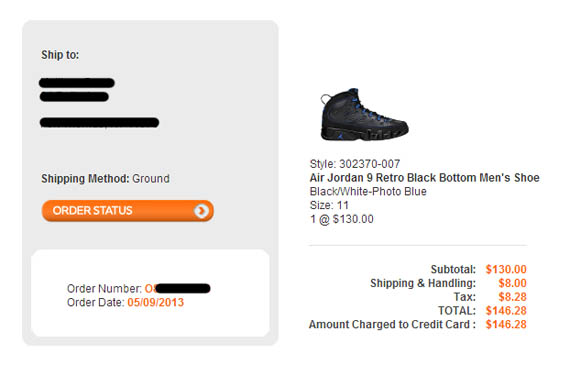Click the Tax amount $8.28

tap(512, 297)
